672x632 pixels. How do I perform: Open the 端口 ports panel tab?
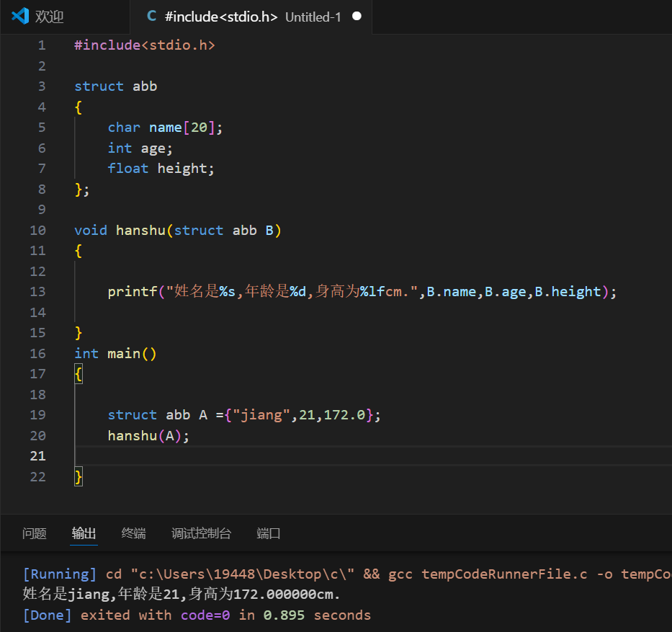268,533
